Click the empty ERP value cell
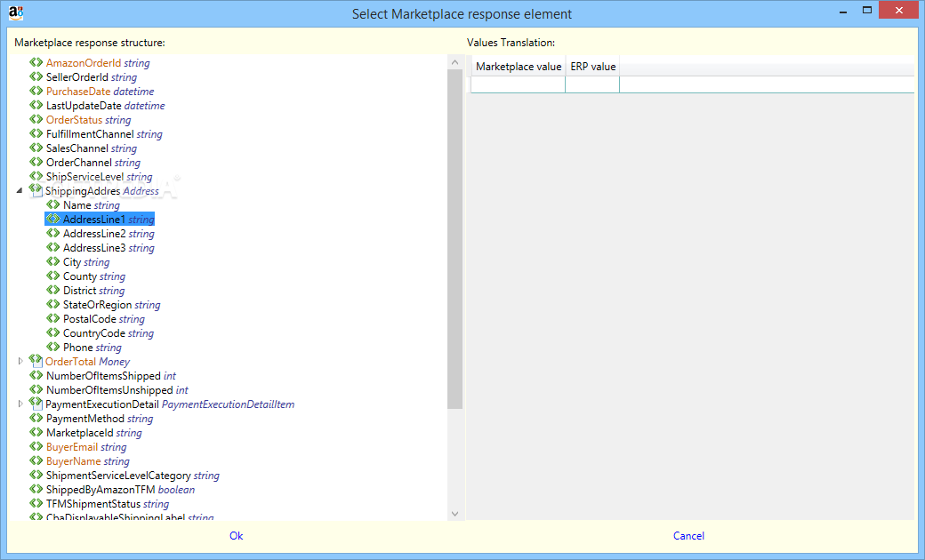925x560 pixels. coord(592,84)
